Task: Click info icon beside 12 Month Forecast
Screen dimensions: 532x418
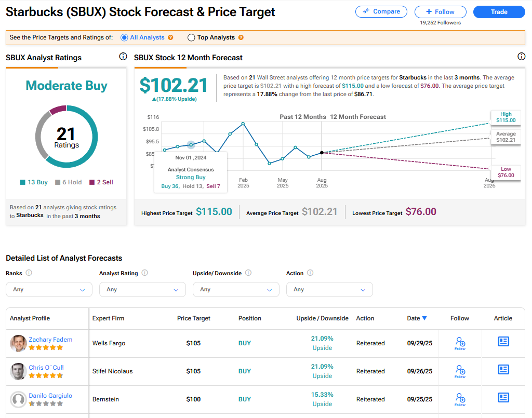Action: coord(521,57)
